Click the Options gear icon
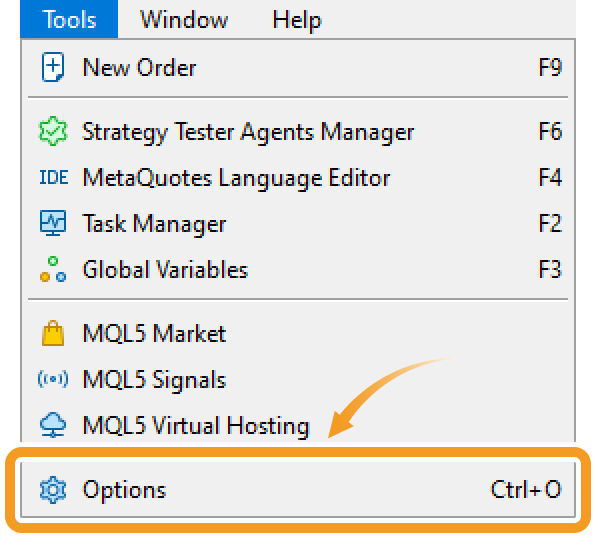Viewport: 596px width, 538px height. coord(53,490)
